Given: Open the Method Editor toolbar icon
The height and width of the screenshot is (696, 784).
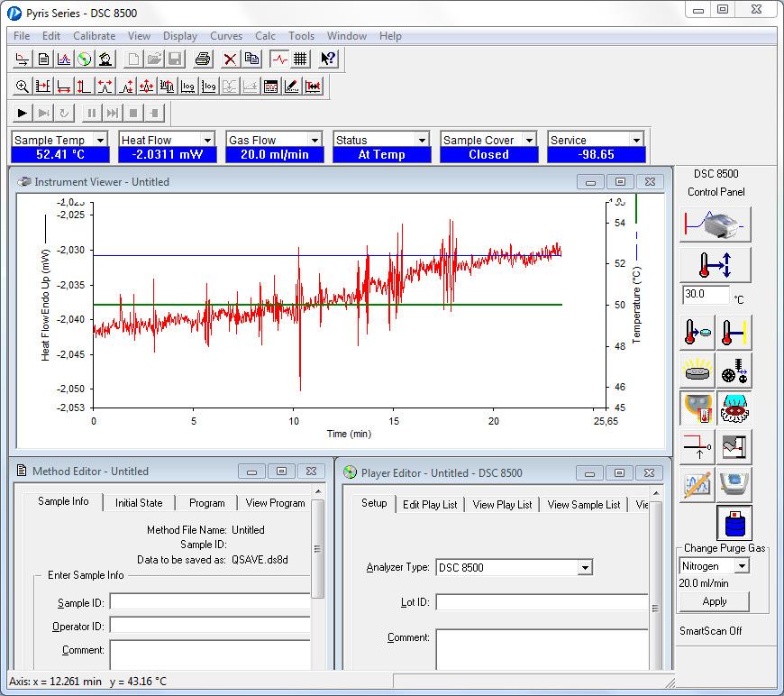Looking at the screenshot, I should pos(43,59).
